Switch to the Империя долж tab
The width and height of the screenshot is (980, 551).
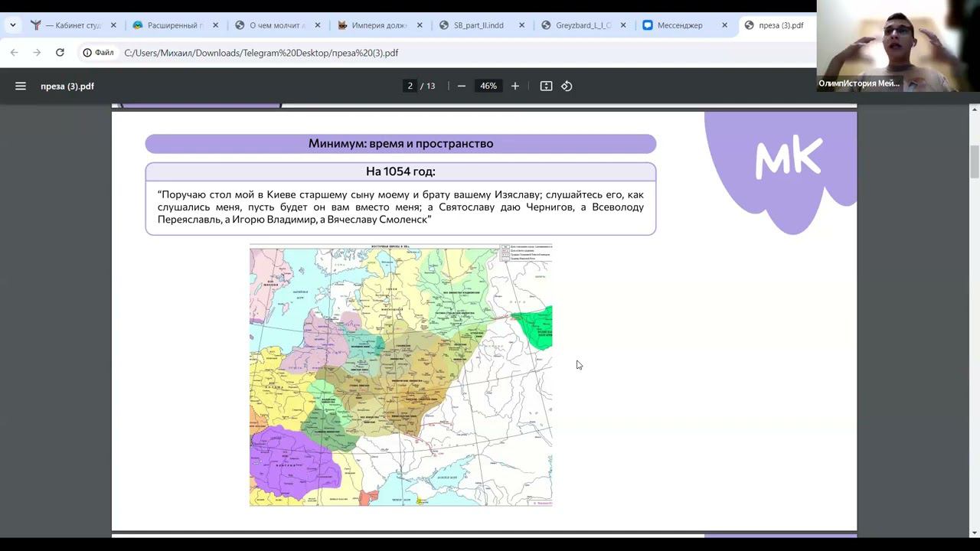click(x=379, y=25)
